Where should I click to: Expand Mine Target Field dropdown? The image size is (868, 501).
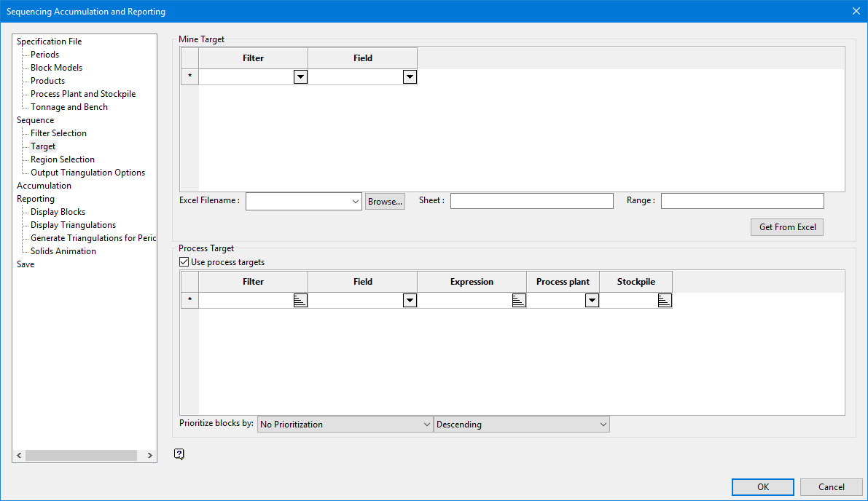(x=410, y=77)
